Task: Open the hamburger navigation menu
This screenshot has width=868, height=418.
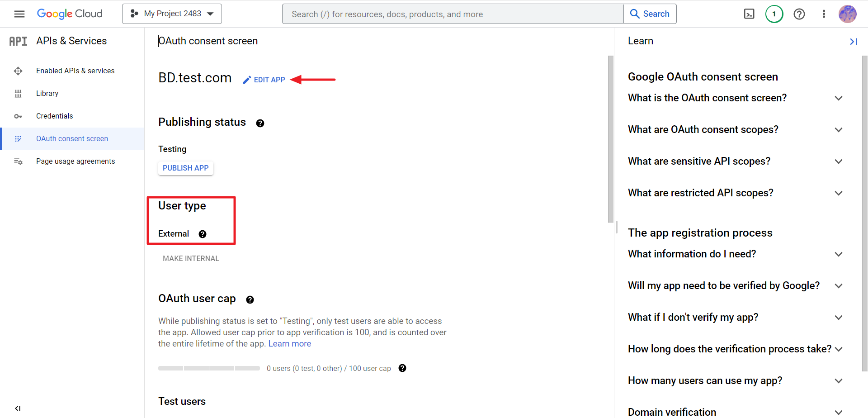Action: click(19, 14)
